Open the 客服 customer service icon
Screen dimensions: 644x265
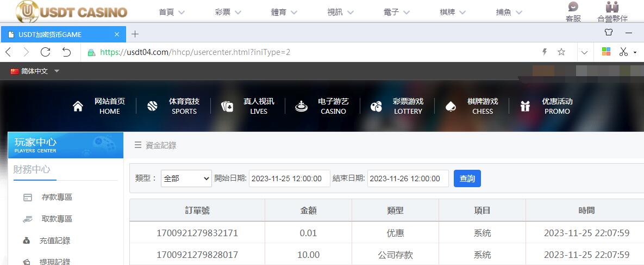coord(573,7)
